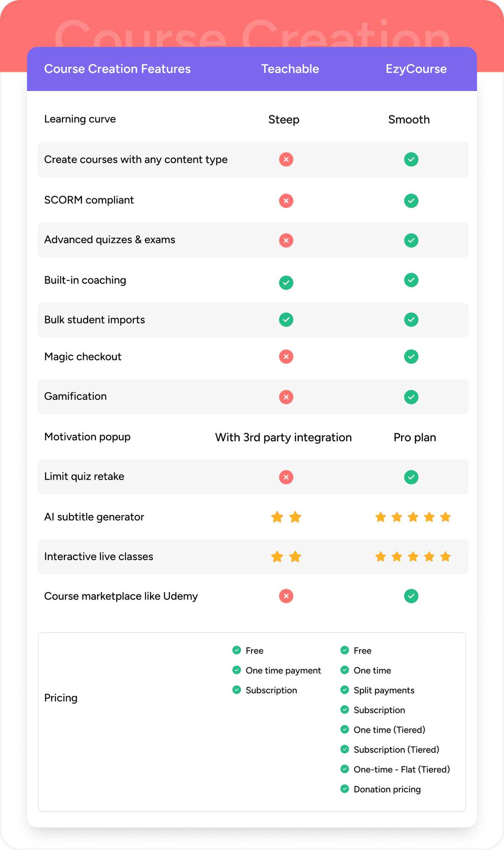This screenshot has width=504, height=850.
Task: Click EzyCourse five-star rating for AI subtitle generator
Action: (x=413, y=517)
